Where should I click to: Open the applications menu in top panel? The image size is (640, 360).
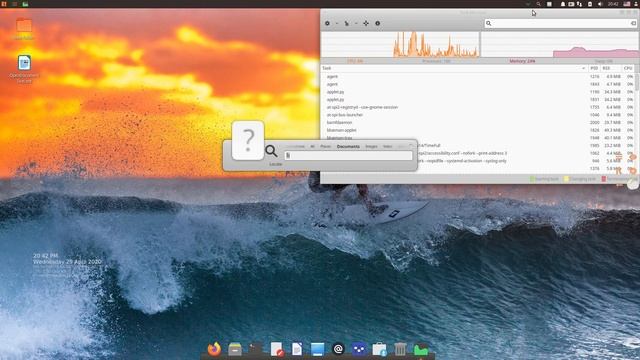tap(4, 4)
